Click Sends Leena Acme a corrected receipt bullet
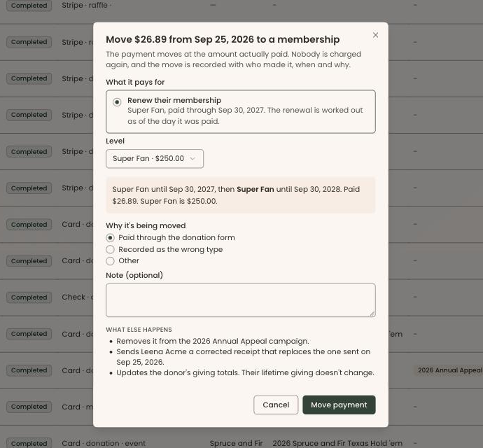The height and width of the screenshot is (448, 483). (244, 357)
